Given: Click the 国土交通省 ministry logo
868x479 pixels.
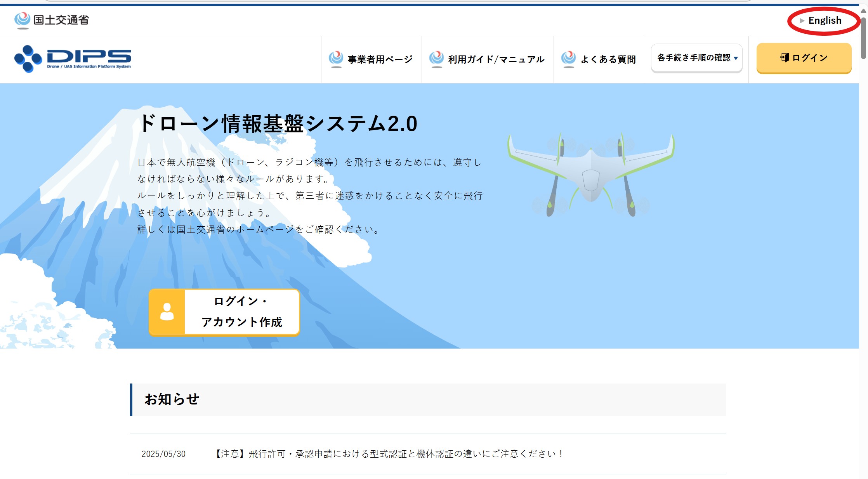Looking at the screenshot, I should pyautogui.click(x=52, y=20).
